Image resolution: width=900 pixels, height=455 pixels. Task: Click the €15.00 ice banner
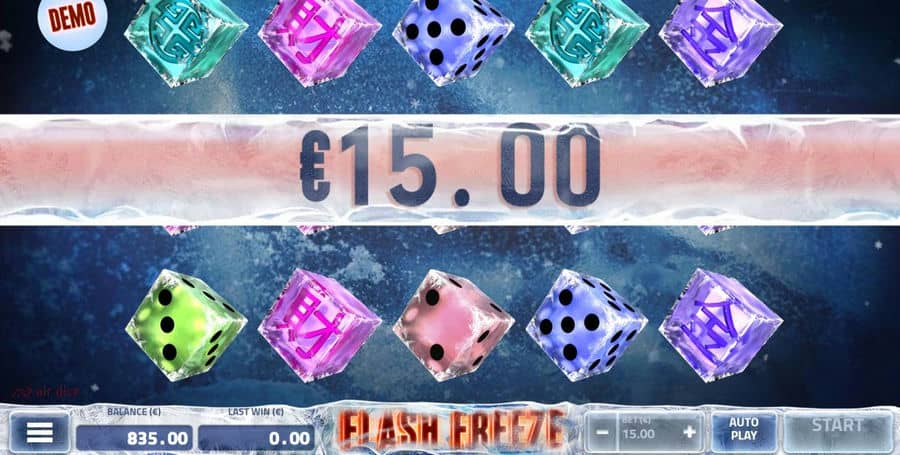[450, 170]
